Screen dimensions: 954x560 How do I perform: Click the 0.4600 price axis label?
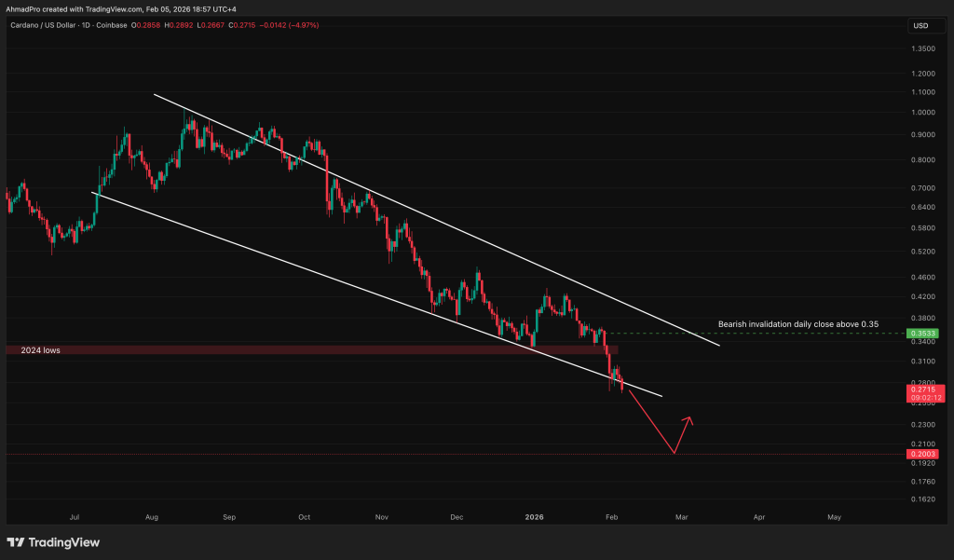(923, 278)
